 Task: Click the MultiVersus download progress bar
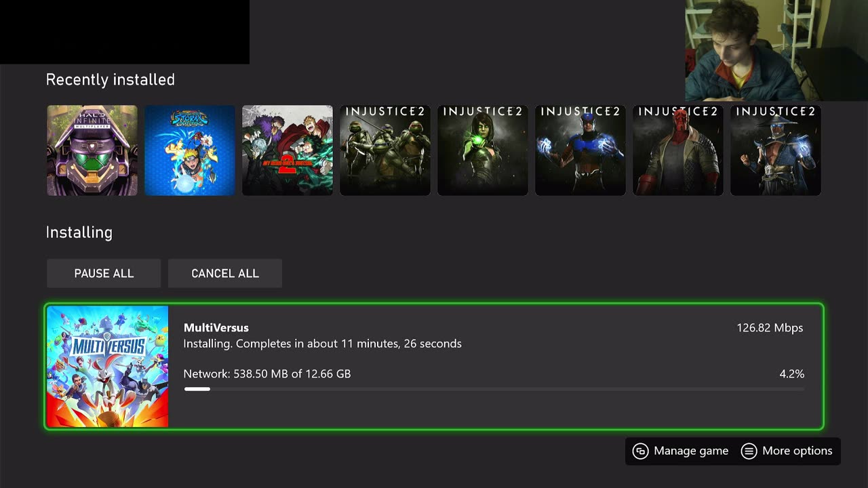tap(494, 389)
